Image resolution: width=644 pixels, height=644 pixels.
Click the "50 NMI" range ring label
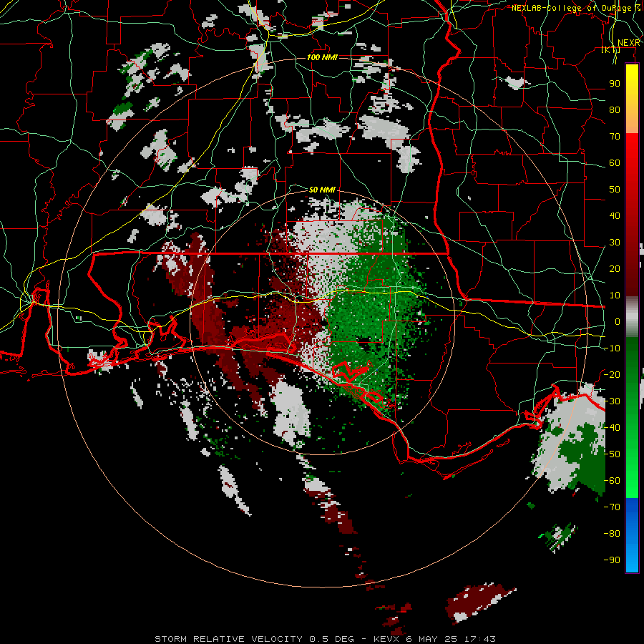323,190
